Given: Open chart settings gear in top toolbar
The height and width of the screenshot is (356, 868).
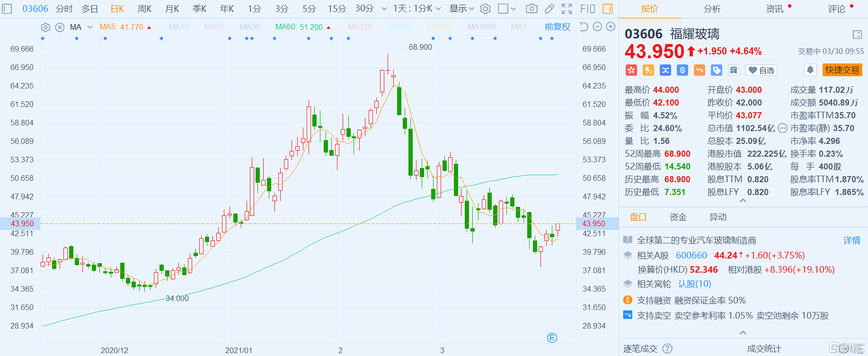Looking at the screenshot, I should [x=485, y=9].
